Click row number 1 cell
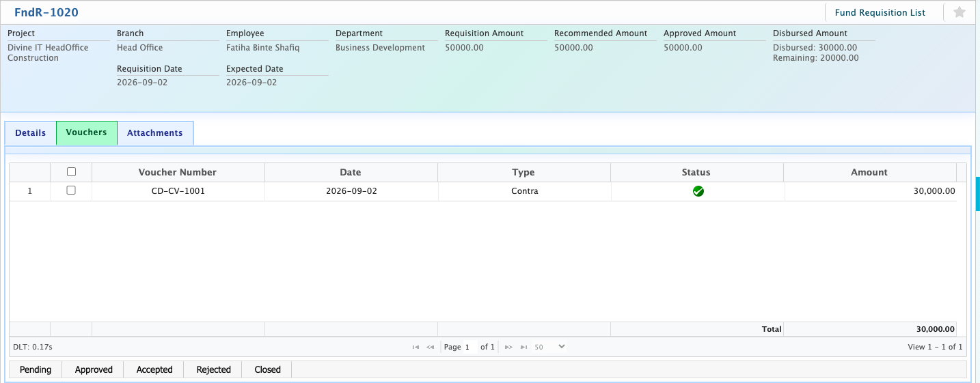The width and height of the screenshot is (980, 383). [29, 191]
